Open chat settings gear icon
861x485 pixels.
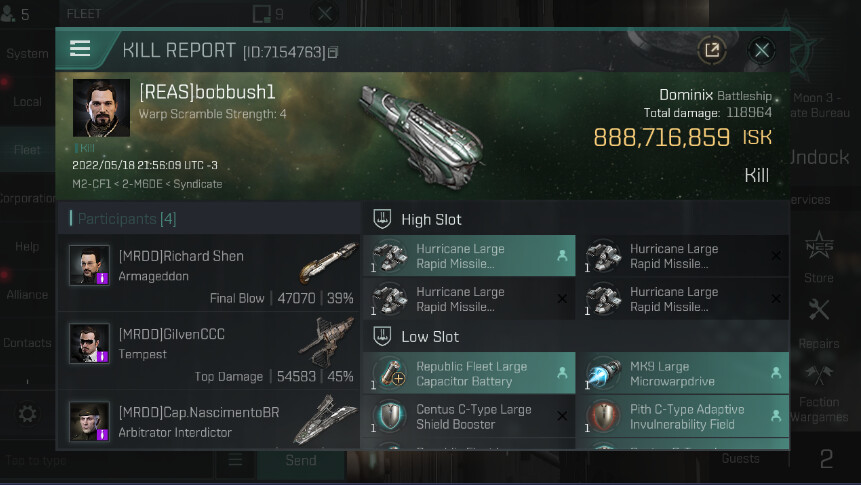point(27,414)
